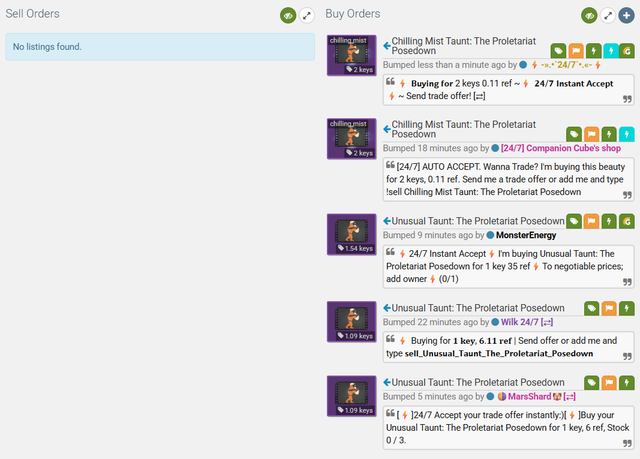Click the G icon on listing bumped under a minute ago
640x459 pixels.
tap(627, 51)
